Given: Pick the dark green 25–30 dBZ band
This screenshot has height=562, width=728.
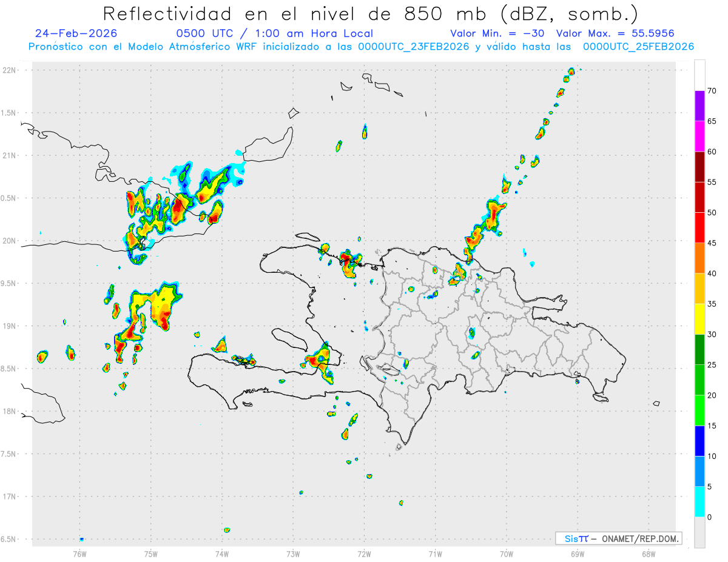Looking at the screenshot, I should point(699,350).
